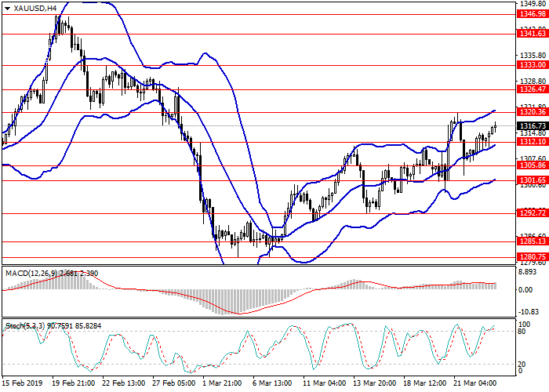This screenshot has width=549, height=392.
Task: Click the 1326.47 red price label
Action: (532, 89)
